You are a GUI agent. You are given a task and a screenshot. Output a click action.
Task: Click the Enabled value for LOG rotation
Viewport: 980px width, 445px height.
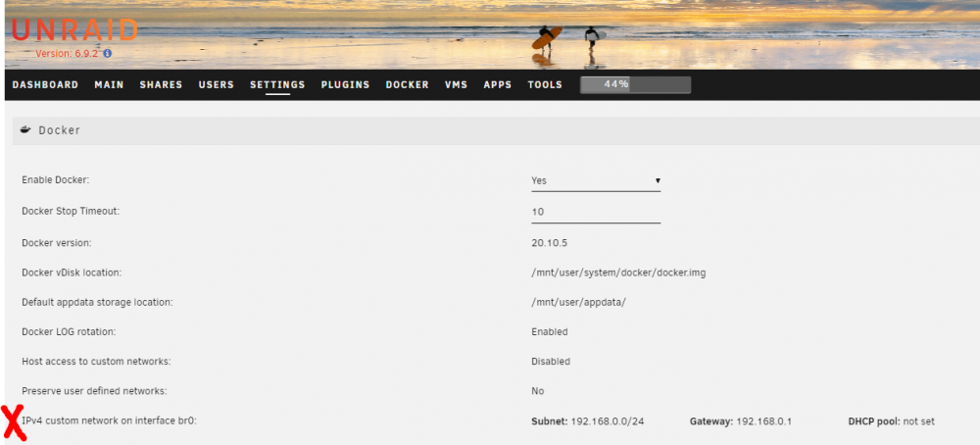coord(550,332)
